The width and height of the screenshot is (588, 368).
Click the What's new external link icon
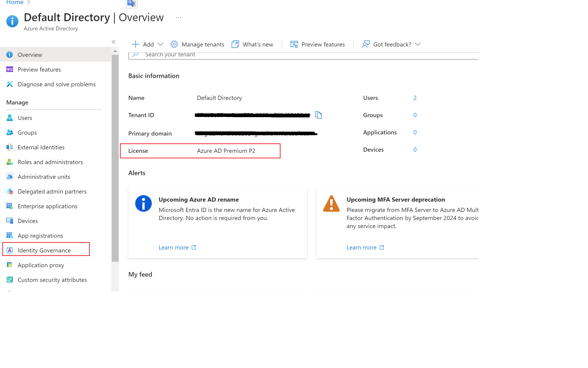[235, 44]
